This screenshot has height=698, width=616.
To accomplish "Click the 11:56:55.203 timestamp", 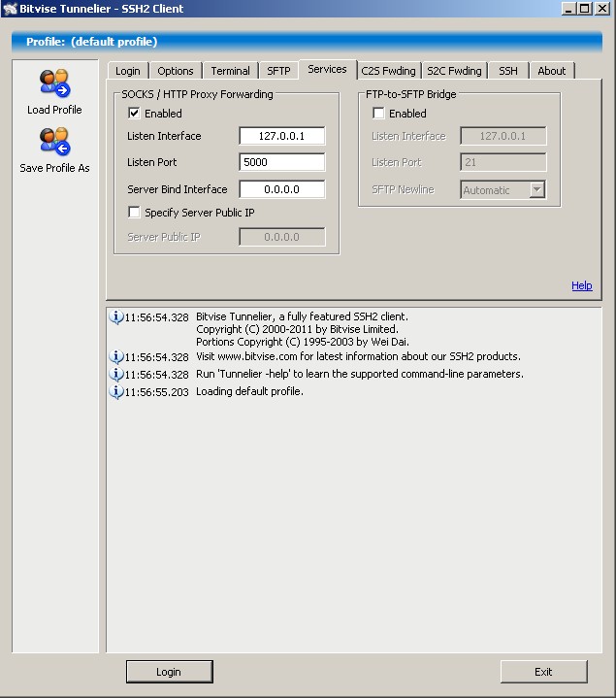I will pos(156,392).
